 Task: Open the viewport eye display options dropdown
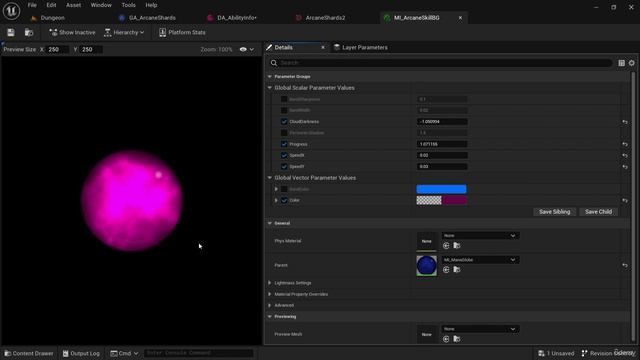click(x=247, y=49)
